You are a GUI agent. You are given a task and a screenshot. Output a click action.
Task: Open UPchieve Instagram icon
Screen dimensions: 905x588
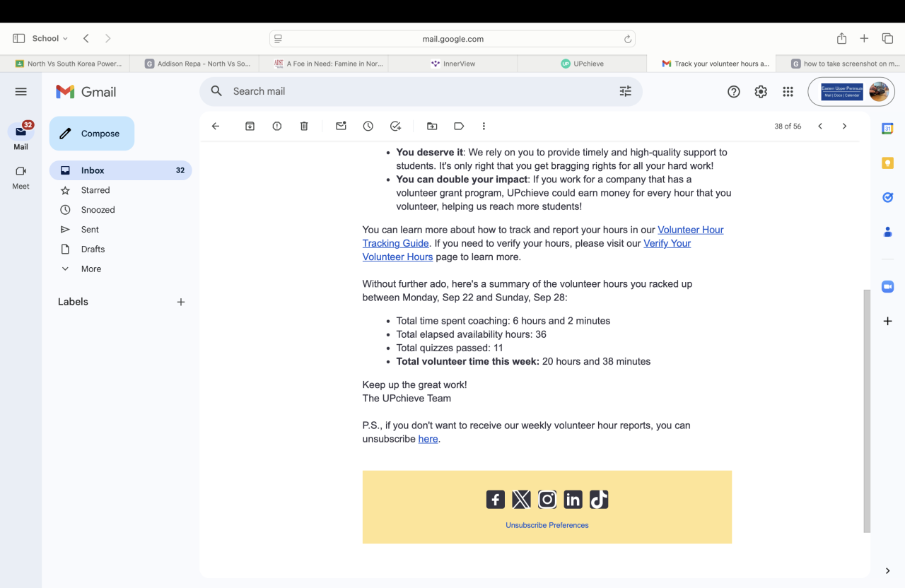tap(547, 500)
